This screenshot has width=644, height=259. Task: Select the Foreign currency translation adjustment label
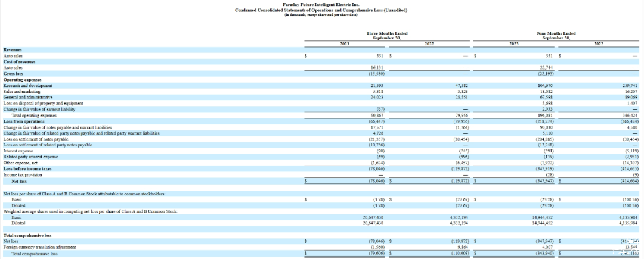(39, 247)
